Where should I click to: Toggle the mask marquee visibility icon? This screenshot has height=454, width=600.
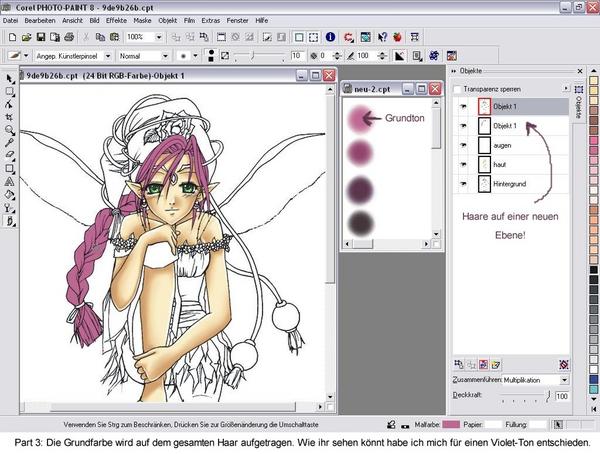pos(313,37)
